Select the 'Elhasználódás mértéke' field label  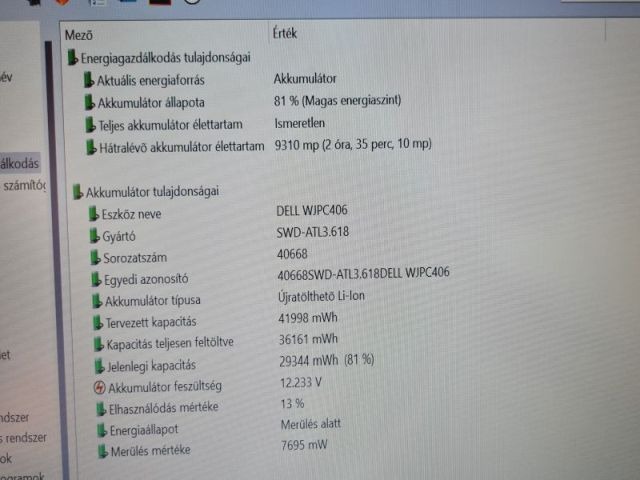[x=164, y=408]
